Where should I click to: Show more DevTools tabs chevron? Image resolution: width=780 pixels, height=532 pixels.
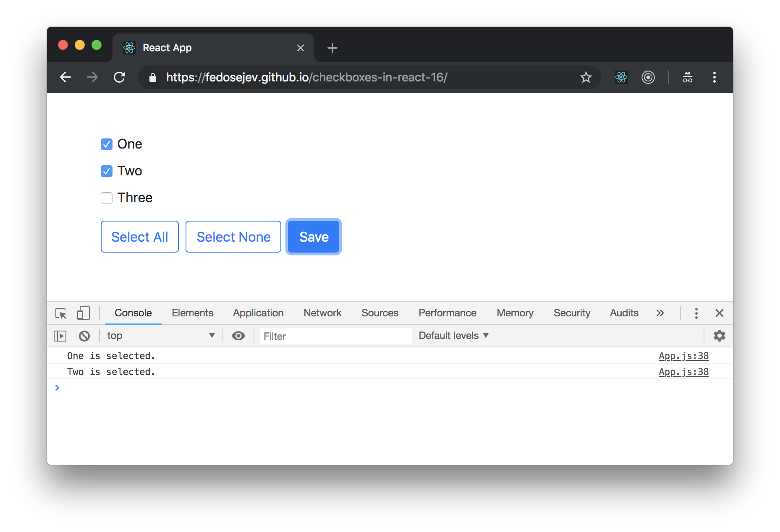pos(660,313)
